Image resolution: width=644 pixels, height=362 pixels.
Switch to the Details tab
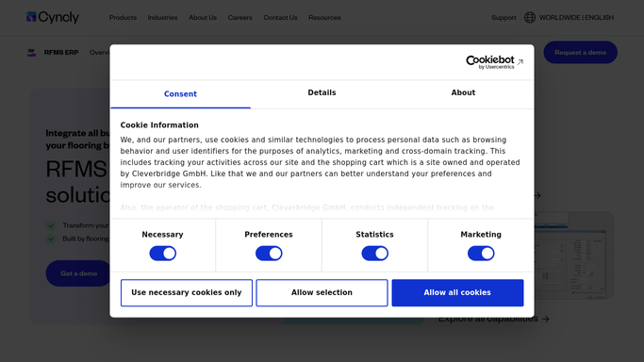coord(322,92)
